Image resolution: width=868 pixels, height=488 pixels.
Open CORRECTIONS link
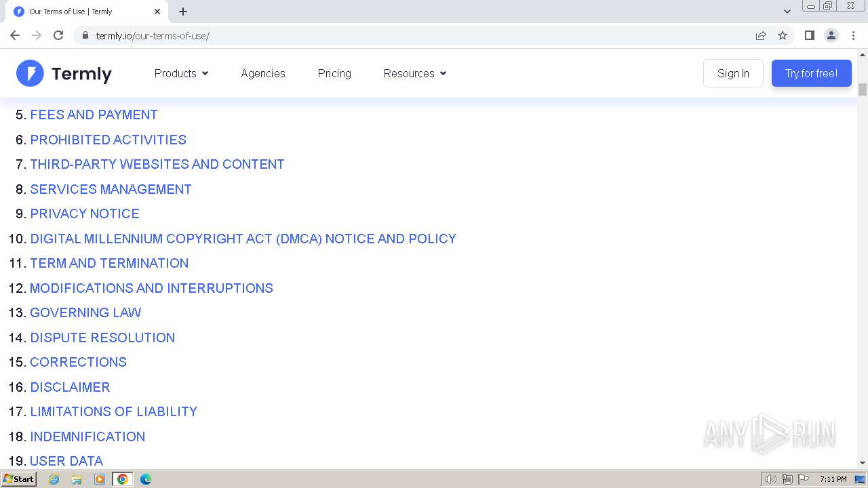pyautogui.click(x=78, y=362)
